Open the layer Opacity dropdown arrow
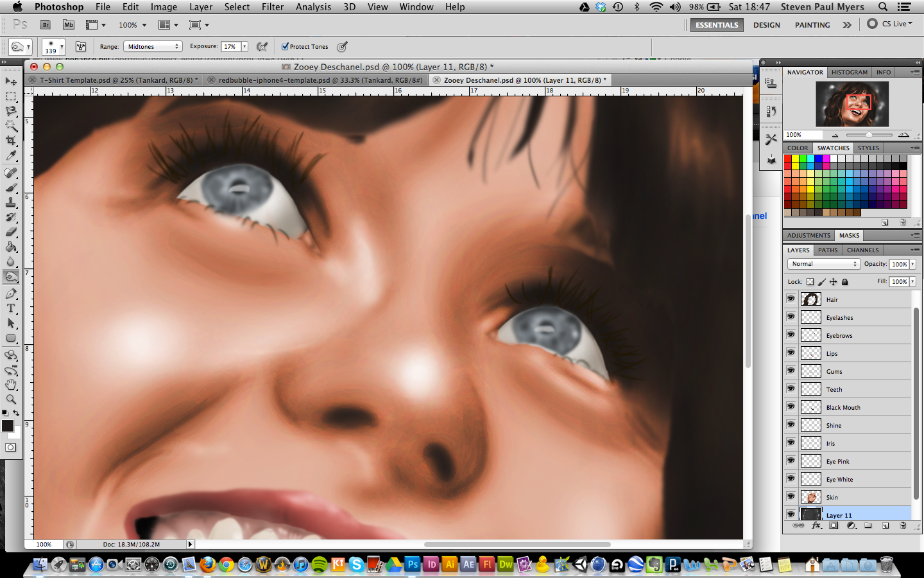Image resolution: width=924 pixels, height=578 pixels. (912, 264)
